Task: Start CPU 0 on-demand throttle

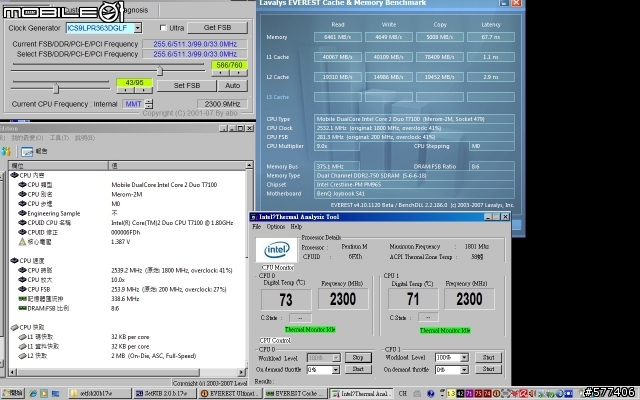Action: point(358,369)
